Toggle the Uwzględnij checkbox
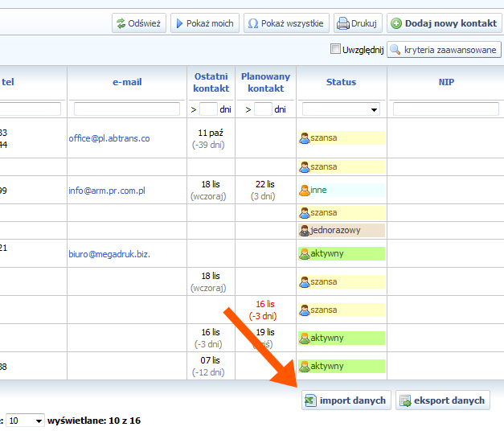This screenshot has width=504, height=431. tap(336, 50)
